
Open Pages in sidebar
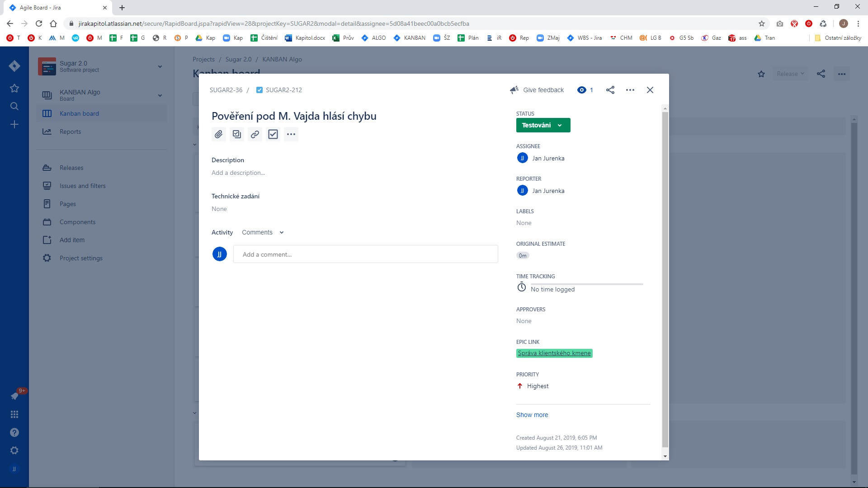tap(102, 204)
